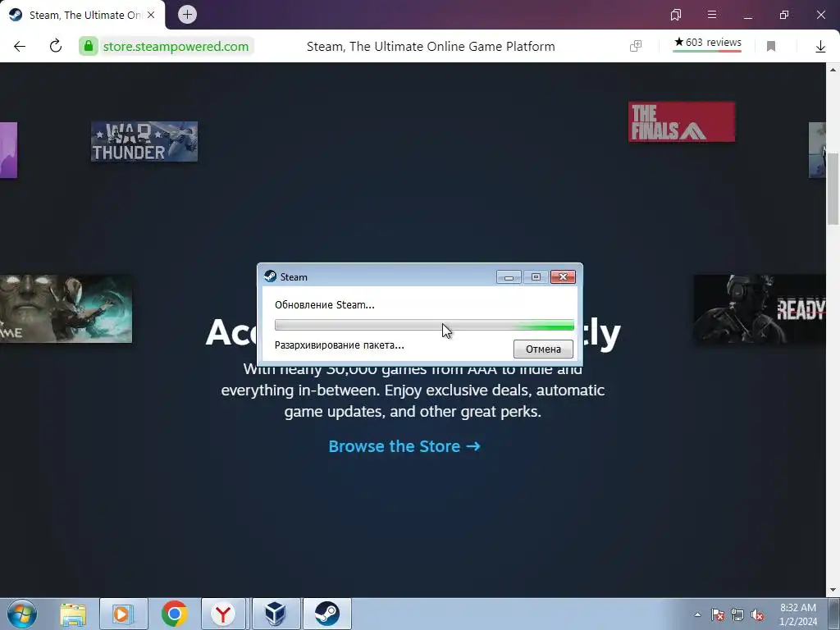Open the browser hamburger menu
The width and height of the screenshot is (840, 630).
(x=712, y=15)
